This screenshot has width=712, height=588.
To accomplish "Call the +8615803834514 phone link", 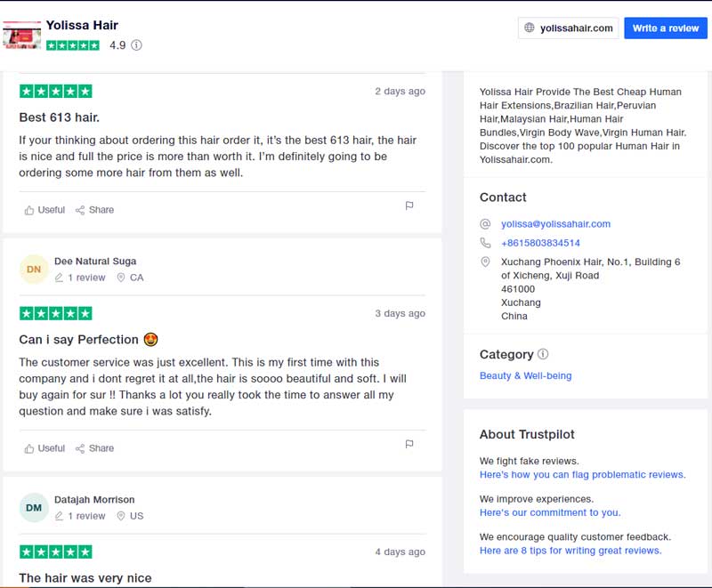I will tap(540, 243).
